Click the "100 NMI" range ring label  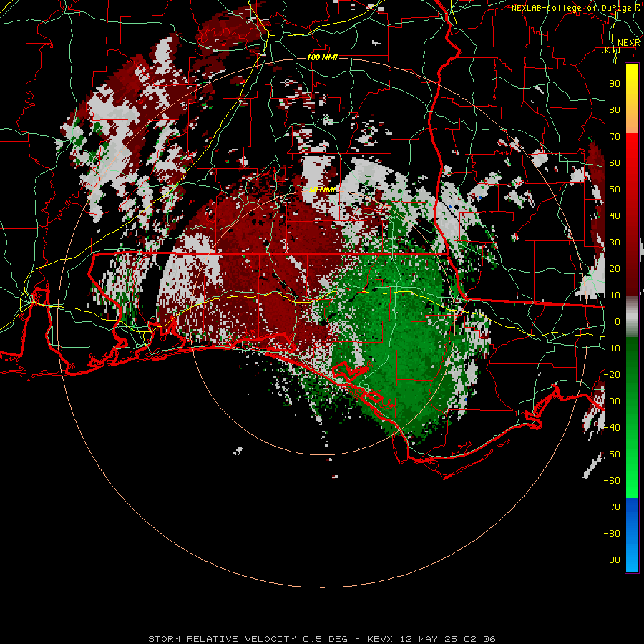pyautogui.click(x=322, y=57)
